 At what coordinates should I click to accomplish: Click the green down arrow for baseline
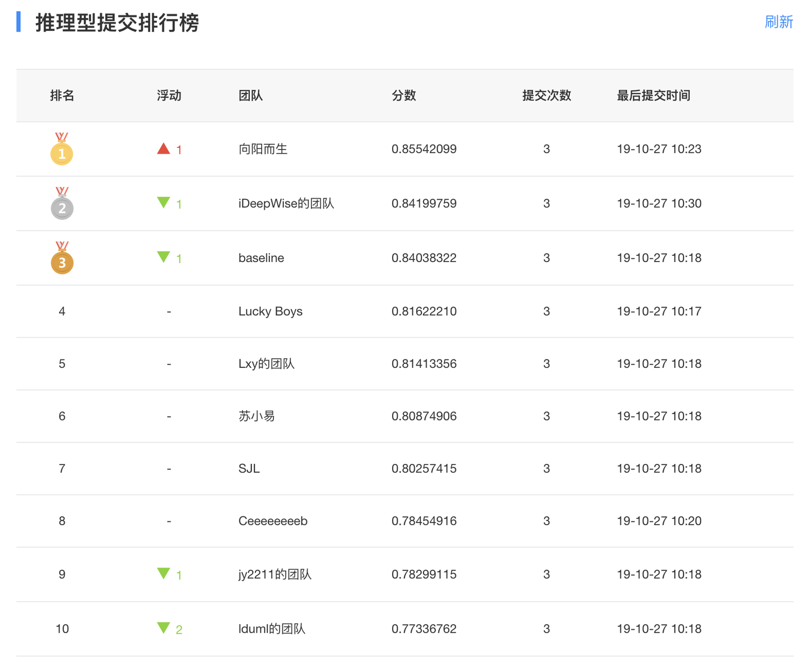pos(164,258)
